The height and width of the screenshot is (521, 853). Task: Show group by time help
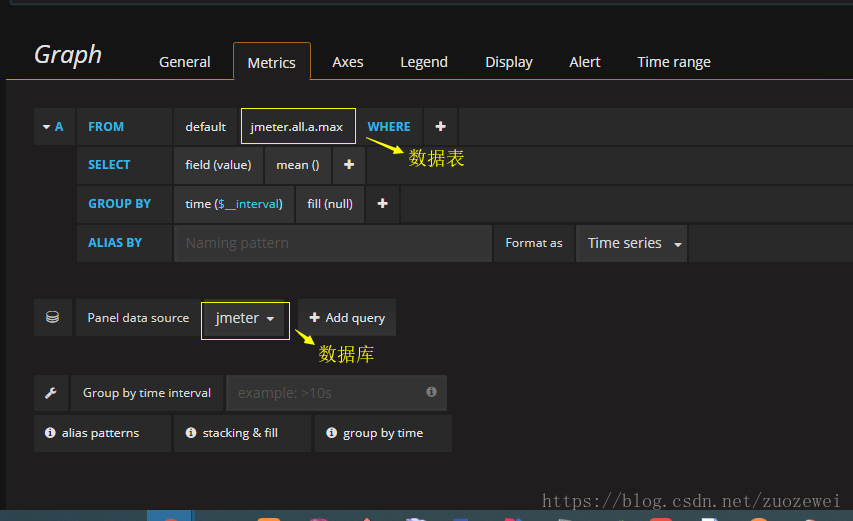click(x=383, y=433)
